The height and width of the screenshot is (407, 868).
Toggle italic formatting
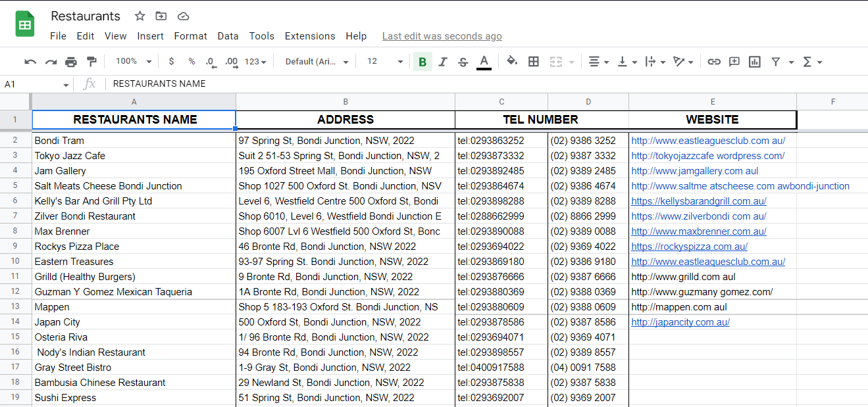tap(443, 62)
